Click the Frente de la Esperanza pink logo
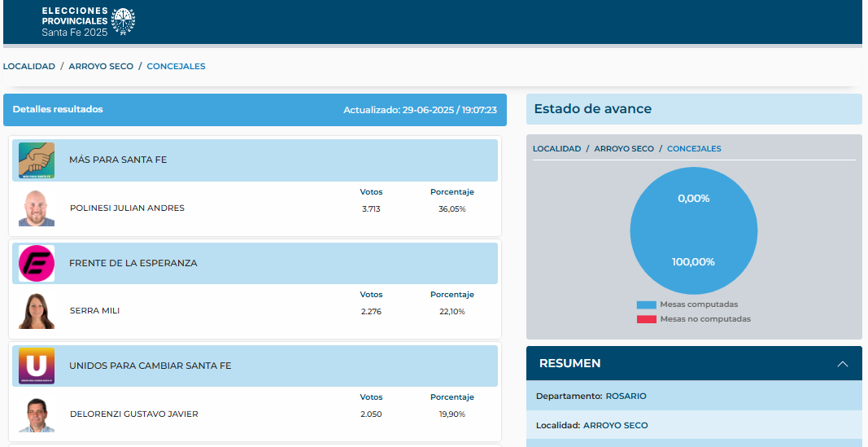 click(x=37, y=263)
